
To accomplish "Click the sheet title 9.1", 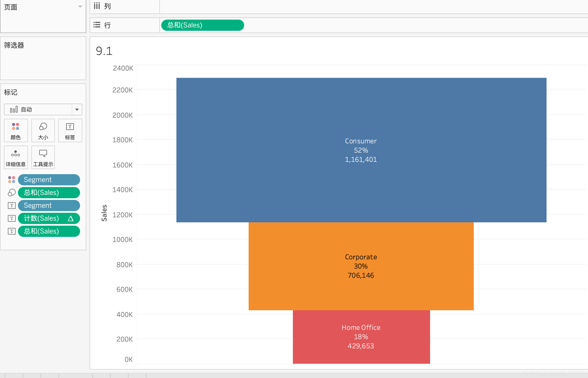I will [104, 51].
